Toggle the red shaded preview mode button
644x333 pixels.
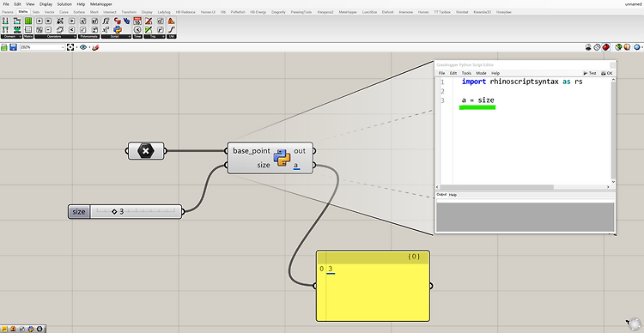606,47
